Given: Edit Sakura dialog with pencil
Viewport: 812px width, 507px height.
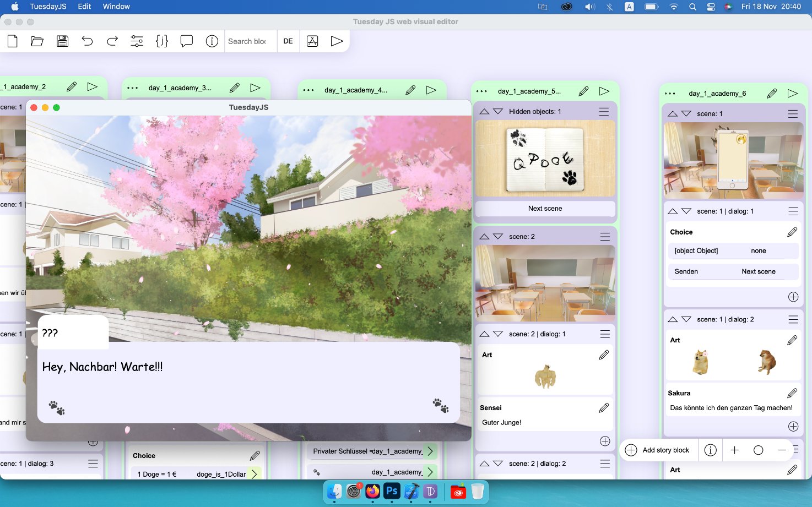Looking at the screenshot, I should (x=792, y=393).
